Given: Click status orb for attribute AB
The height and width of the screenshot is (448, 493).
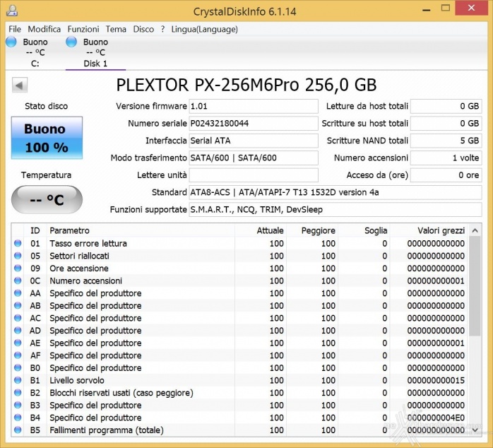Looking at the screenshot, I should tap(18, 305).
